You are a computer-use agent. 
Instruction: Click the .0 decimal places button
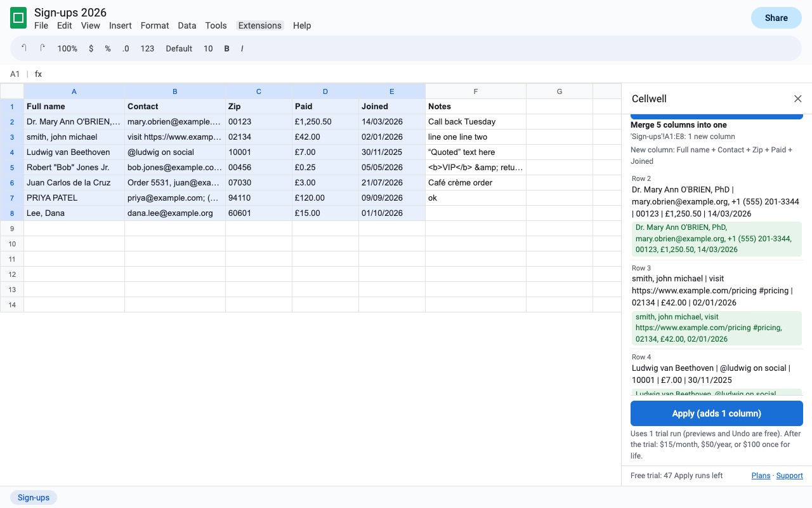tap(126, 48)
